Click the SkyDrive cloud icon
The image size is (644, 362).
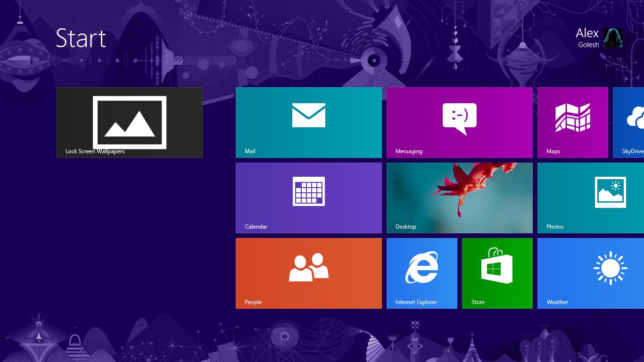635,118
